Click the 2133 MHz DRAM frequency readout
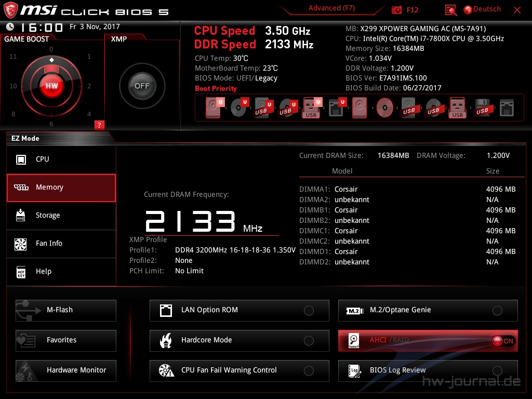Viewport: 532px width, 399px height. coord(204,221)
